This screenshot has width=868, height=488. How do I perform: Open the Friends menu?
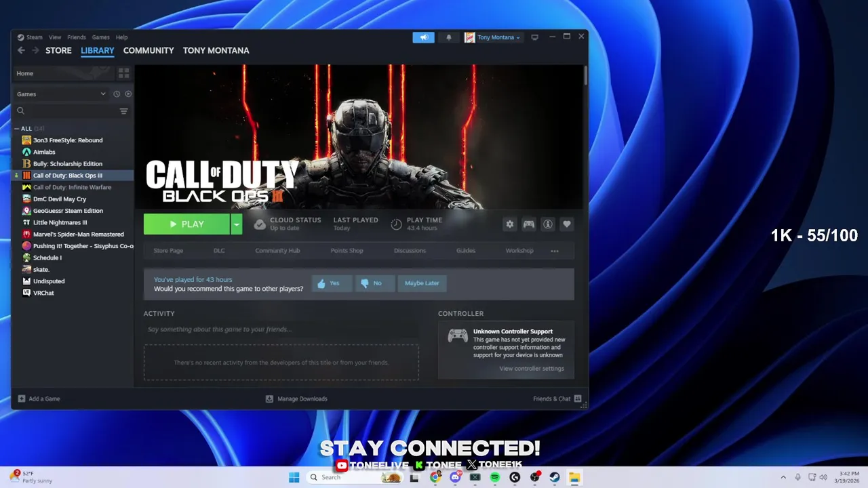77,37
